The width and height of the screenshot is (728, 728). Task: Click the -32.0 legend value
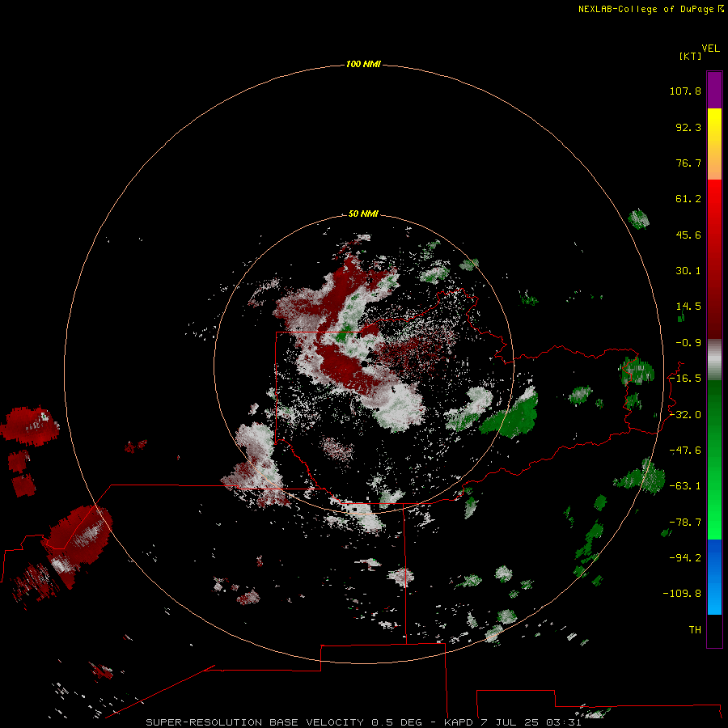click(685, 415)
